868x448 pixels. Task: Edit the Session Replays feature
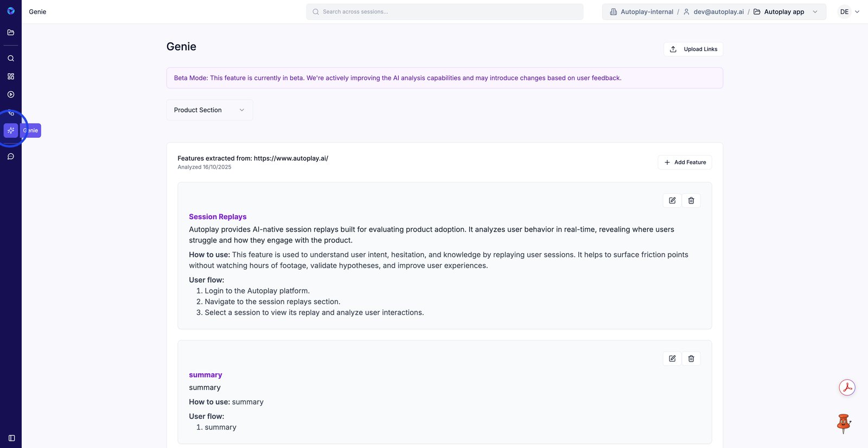tap(672, 201)
